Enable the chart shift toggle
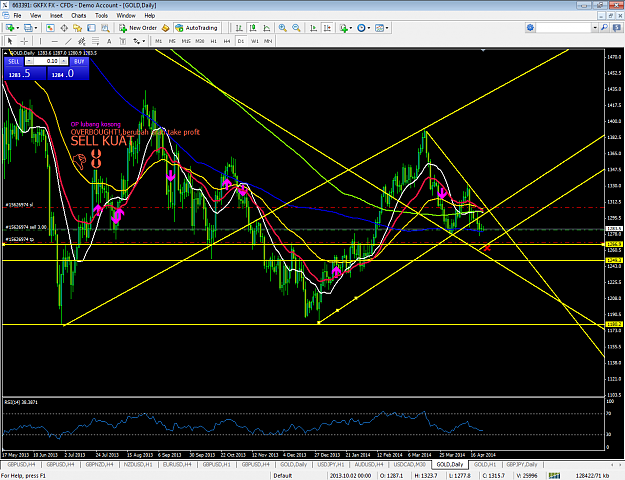This screenshot has width=625, height=480. pos(327,28)
